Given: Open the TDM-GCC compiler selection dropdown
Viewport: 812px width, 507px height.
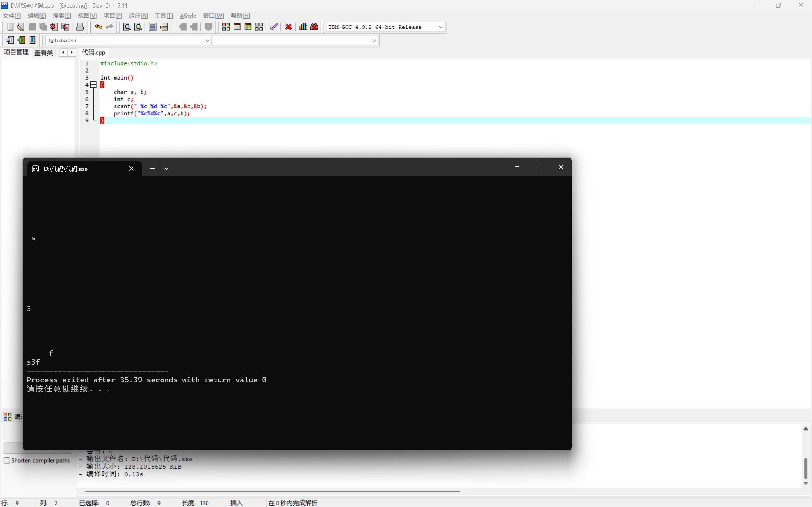Looking at the screenshot, I should 441,27.
